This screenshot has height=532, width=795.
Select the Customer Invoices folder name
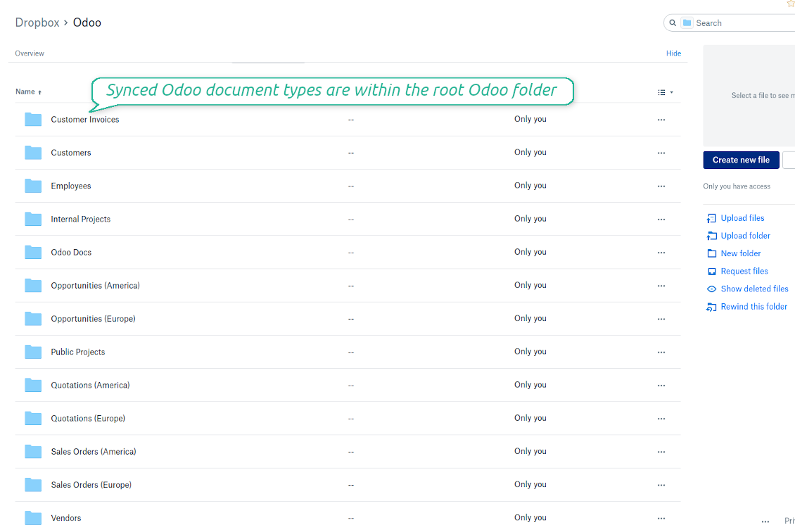[85, 120]
